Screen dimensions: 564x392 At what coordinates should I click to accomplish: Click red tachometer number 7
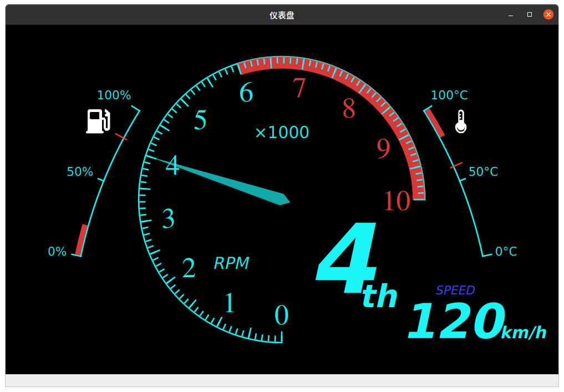click(299, 88)
